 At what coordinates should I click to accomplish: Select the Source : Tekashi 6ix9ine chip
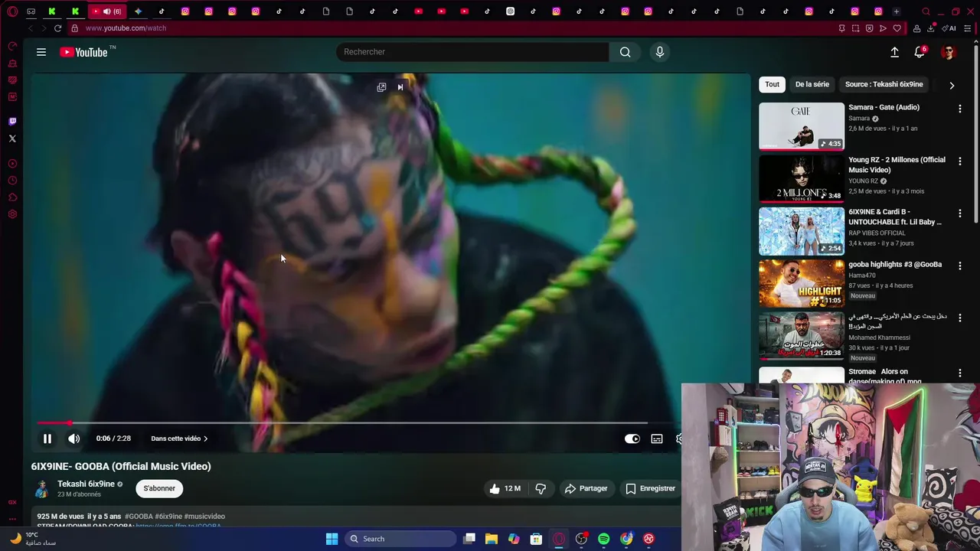coord(884,84)
